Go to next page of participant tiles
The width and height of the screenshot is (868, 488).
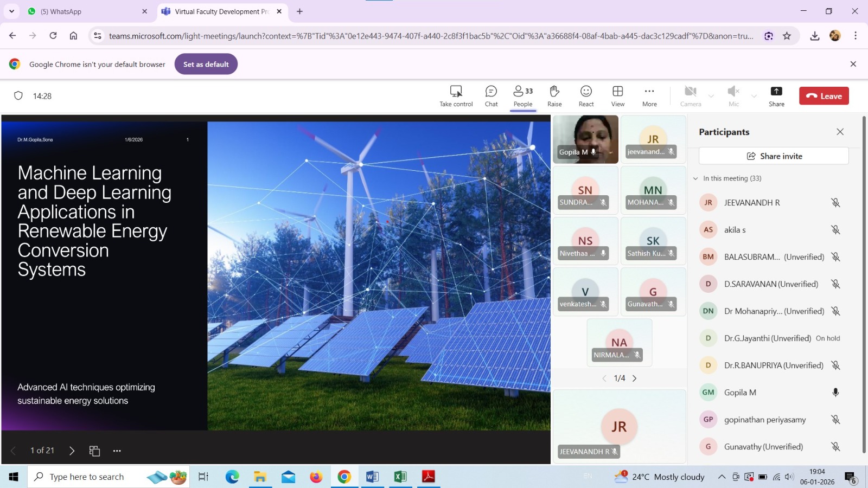tap(634, 378)
